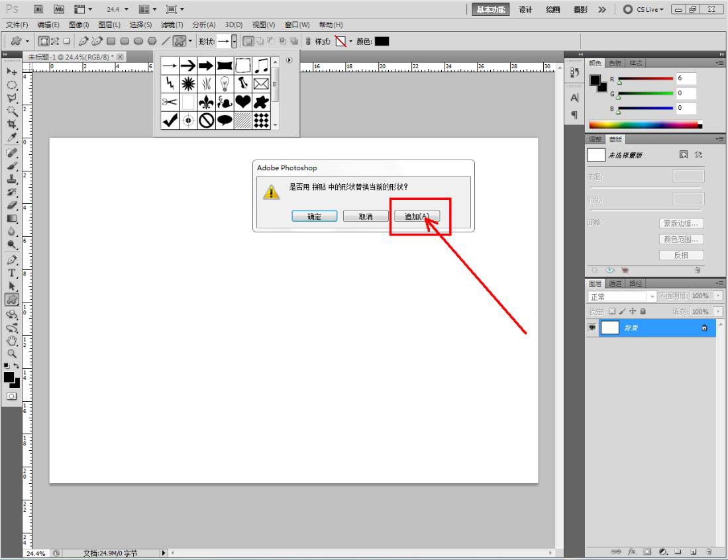Screen dimensions: 728x560
Task: Pick the heart shape in the shape picker
Action: [x=243, y=101]
